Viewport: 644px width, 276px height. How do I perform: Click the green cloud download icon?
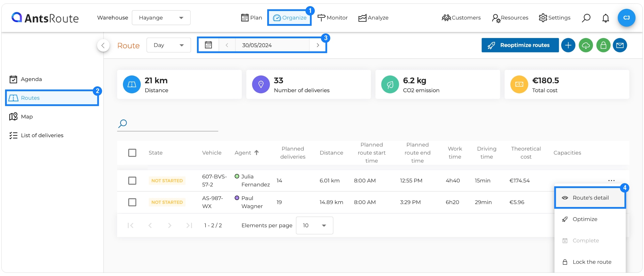pos(586,45)
